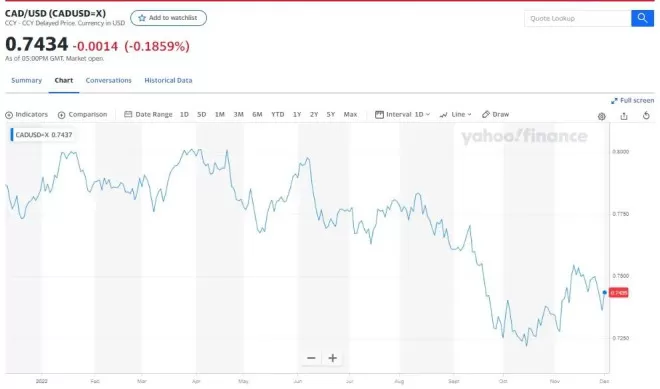Select the YTD range option
Viewport: 660px width, 389px height.
click(x=277, y=114)
